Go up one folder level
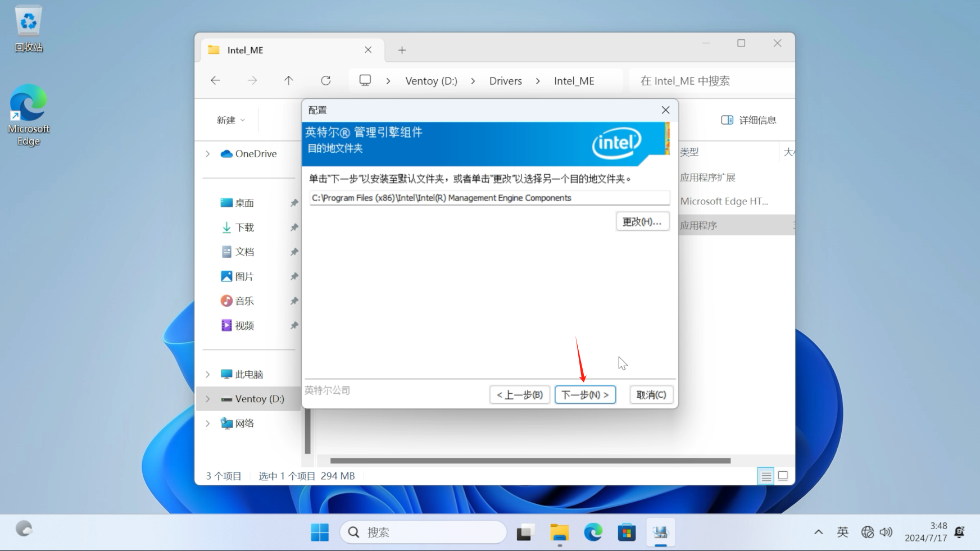Image resolution: width=980 pixels, height=551 pixels. tap(289, 80)
